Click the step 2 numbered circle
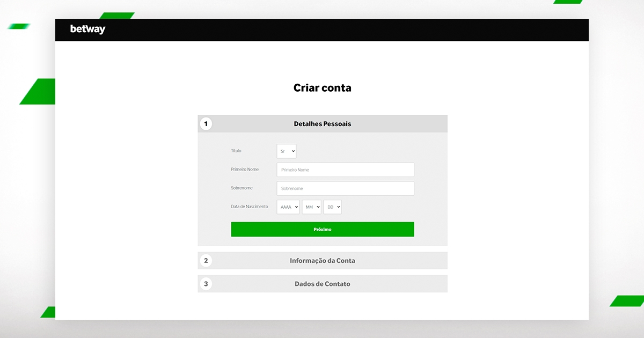This screenshot has width=644, height=338. point(206,260)
